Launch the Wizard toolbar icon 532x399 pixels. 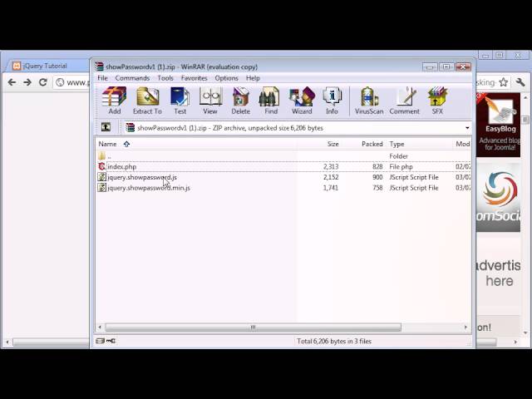pos(302,101)
